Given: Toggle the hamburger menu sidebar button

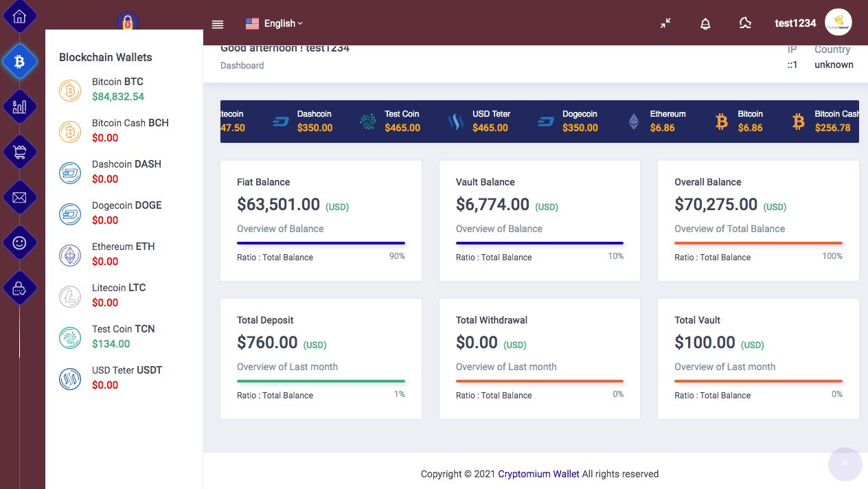Looking at the screenshot, I should click(x=218, y=24).
